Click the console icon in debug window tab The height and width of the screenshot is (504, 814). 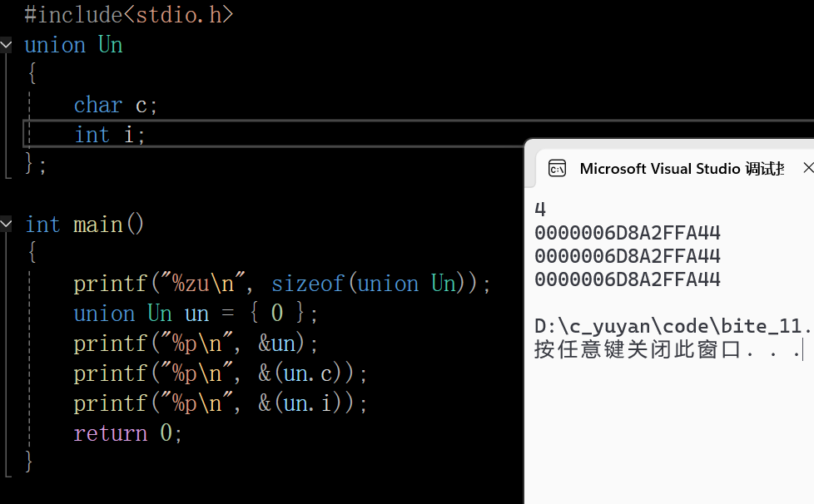coord(557,169)
